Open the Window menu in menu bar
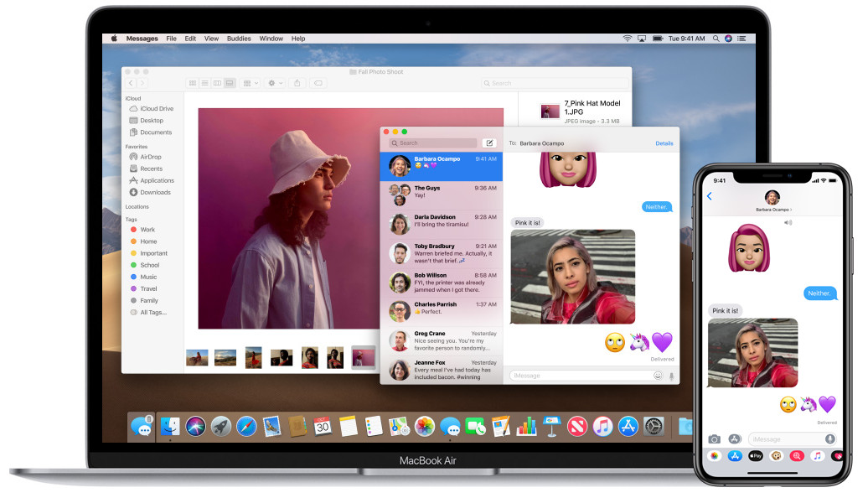The width and height of the screenshot is (868, 498). [271, 39]
